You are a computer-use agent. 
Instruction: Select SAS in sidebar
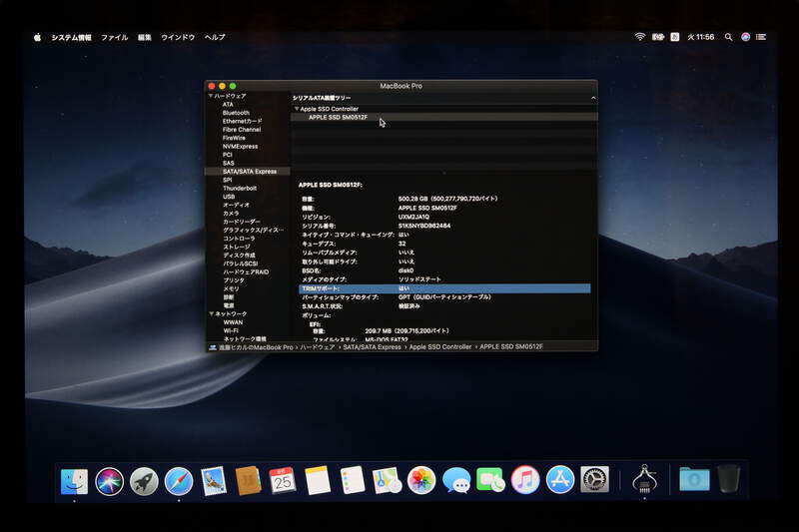coord(229,163)
